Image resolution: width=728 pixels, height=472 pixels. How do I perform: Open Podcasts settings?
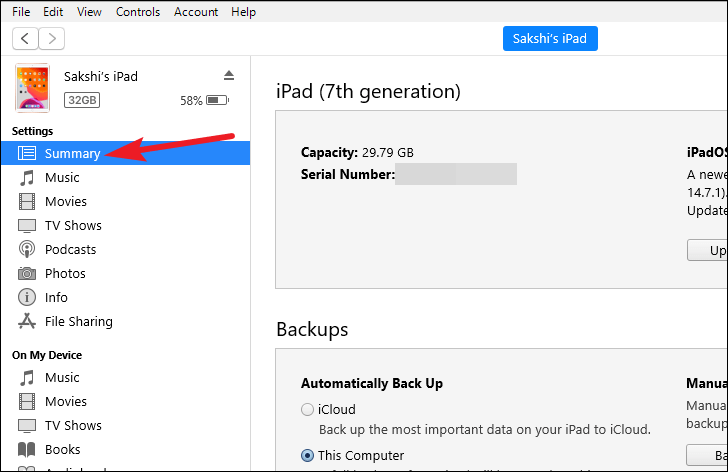pyautogui.click(x=125, y=249)
